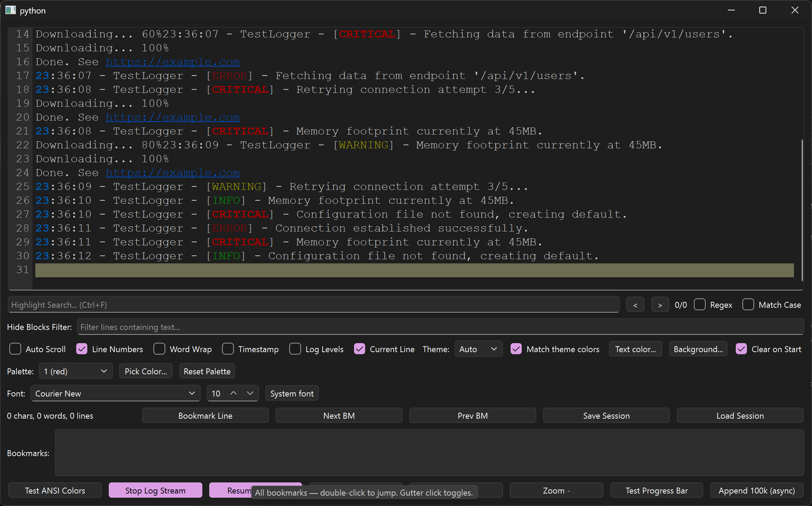Open the Palette dropdown showing 1 (red)
Image resolution: width=812 pixels, height=506 pixels.
point(76,371)
